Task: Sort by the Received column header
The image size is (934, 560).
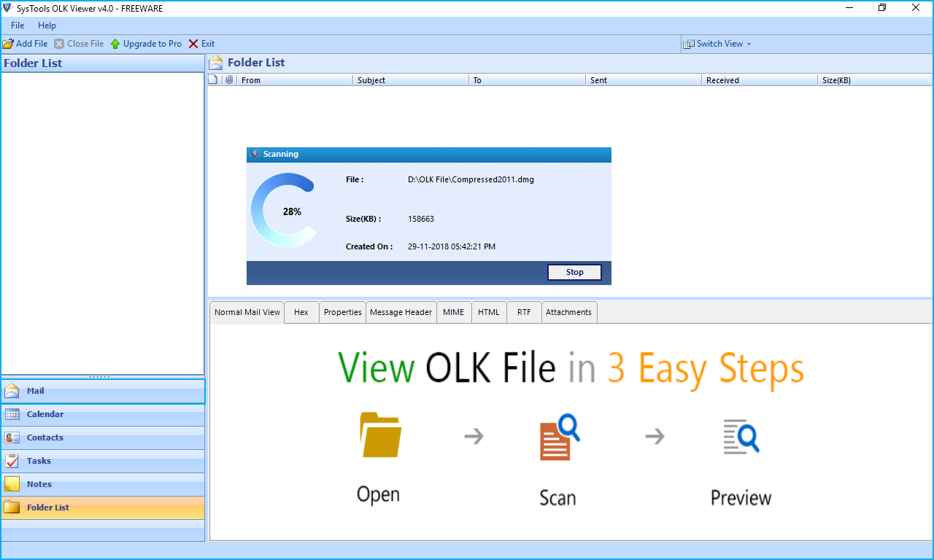Action: coord(760,80)
